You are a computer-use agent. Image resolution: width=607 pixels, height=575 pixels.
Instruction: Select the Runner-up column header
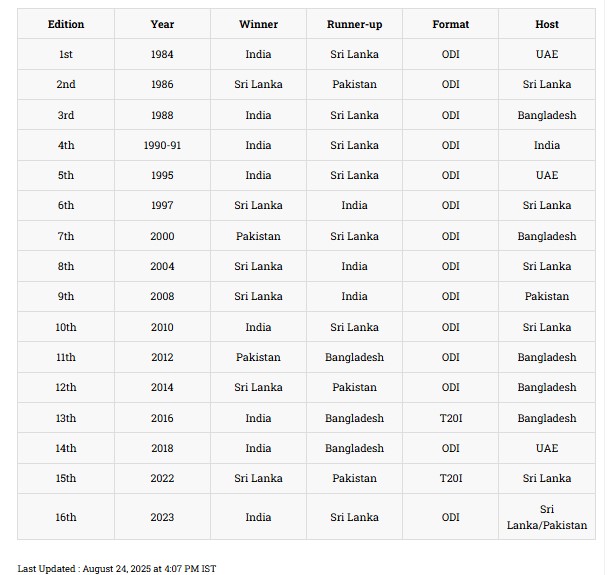pyautogui.click(x=354, y=24)
